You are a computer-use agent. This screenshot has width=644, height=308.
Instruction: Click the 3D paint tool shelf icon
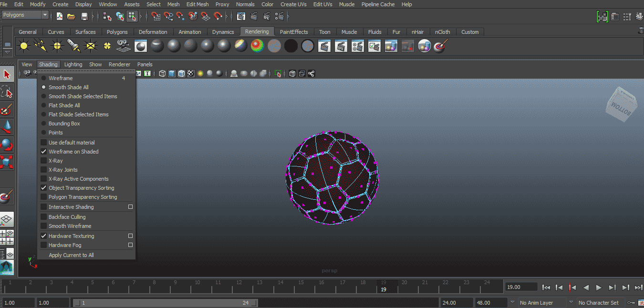(x=440, y=46)
